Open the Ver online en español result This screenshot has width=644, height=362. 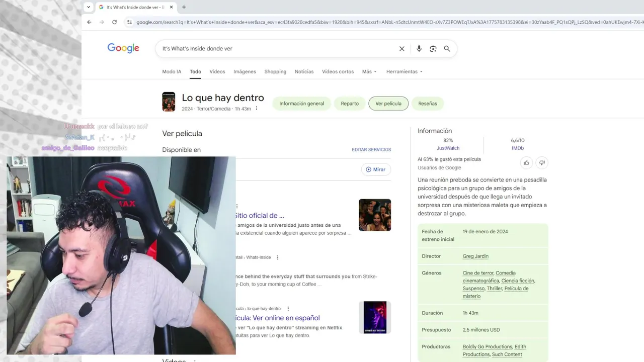[278, 318]
